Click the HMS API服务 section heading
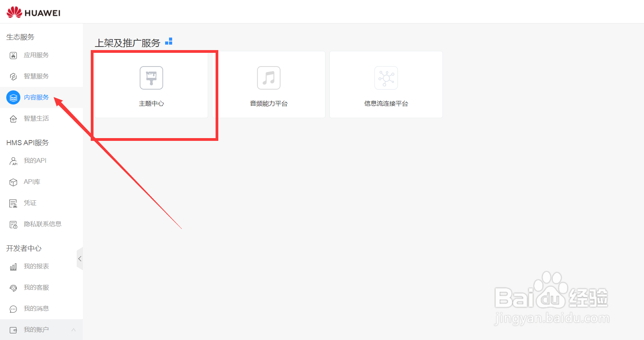 [x=27, y=143]
